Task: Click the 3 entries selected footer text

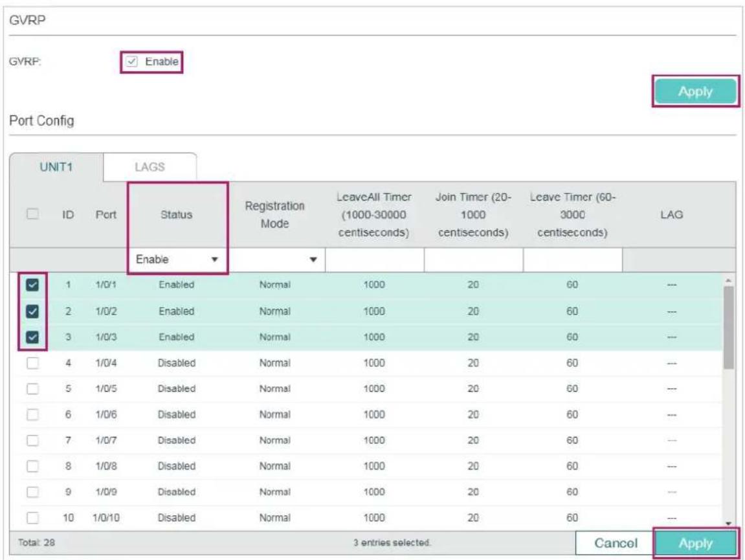Action: [392, 543]
